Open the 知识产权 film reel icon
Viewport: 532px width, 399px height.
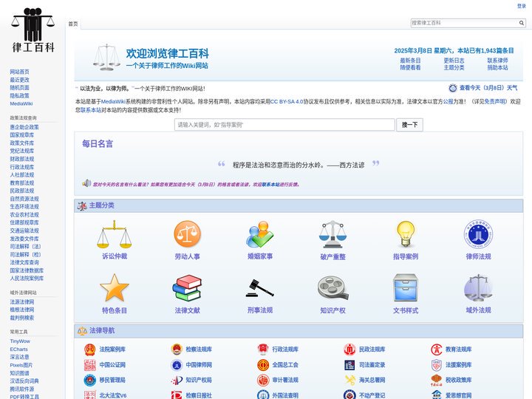[332, 288]
